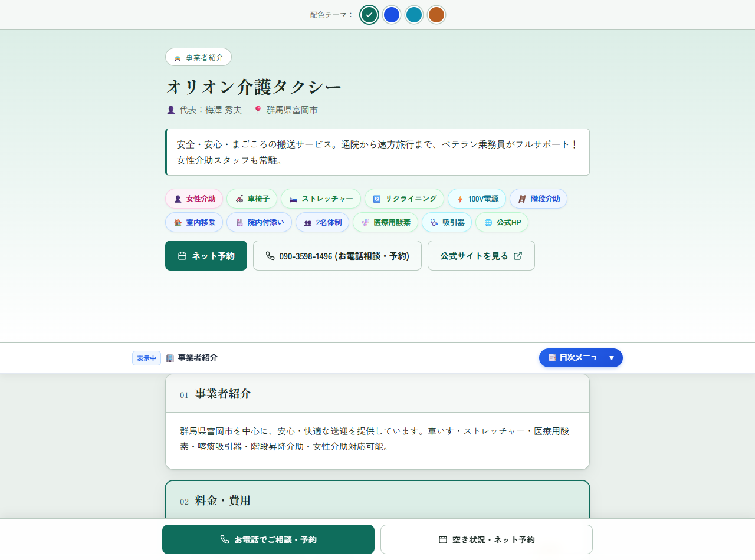
Task: Click the external link icon in 公式サイトを見る
Action: 518,256
